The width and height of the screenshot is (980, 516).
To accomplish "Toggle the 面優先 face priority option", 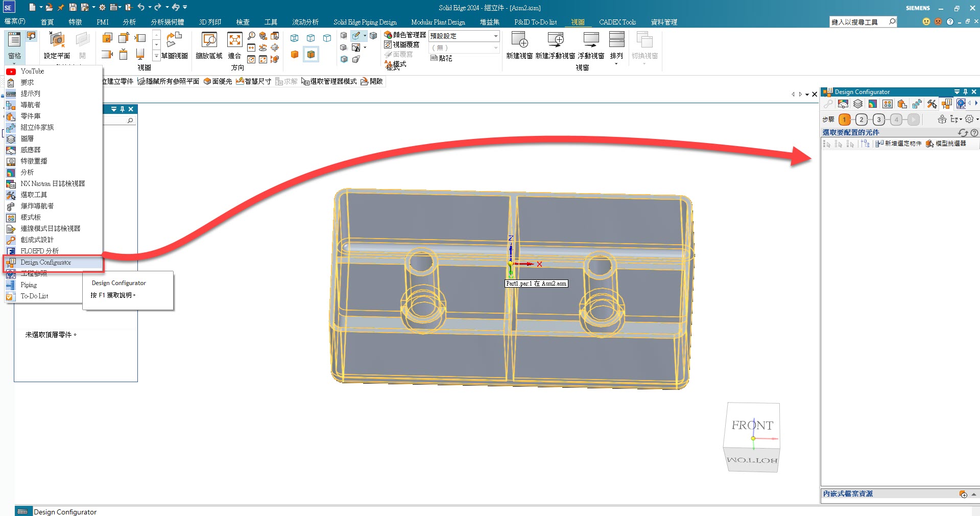I will [218, 81].
